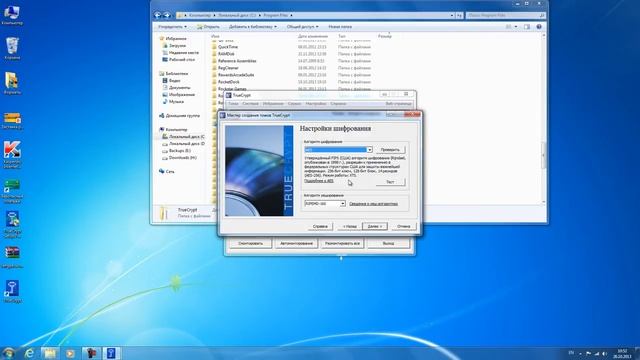640x360 pixels.
Task: Cancel the wizard with Отмена
Action: (x=404, y=226)
